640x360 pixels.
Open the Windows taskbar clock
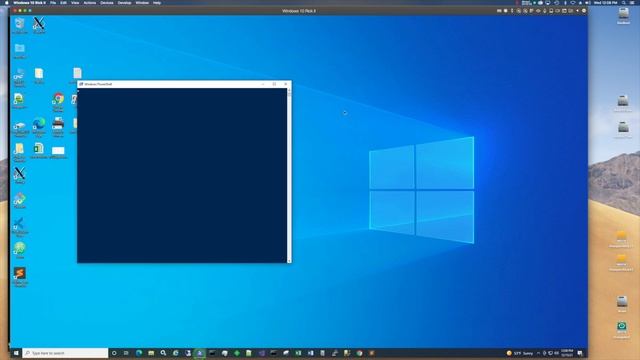pyautogui.click(x=567, y=353)
